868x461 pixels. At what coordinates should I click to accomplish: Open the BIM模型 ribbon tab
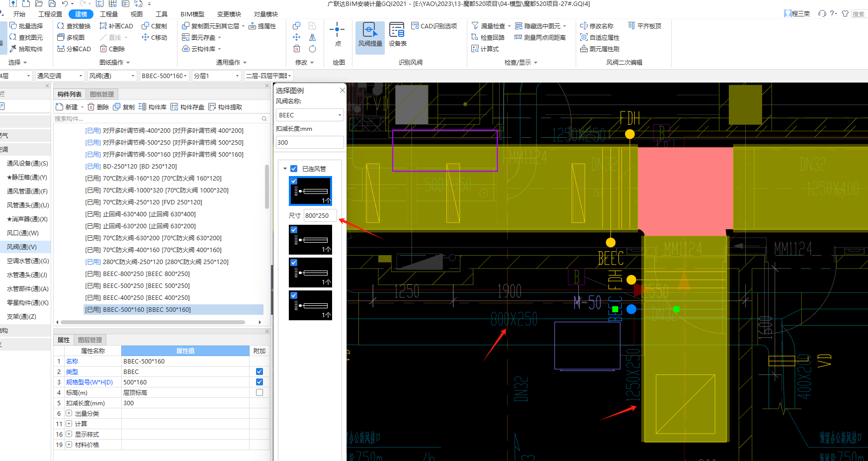(192, 14)
